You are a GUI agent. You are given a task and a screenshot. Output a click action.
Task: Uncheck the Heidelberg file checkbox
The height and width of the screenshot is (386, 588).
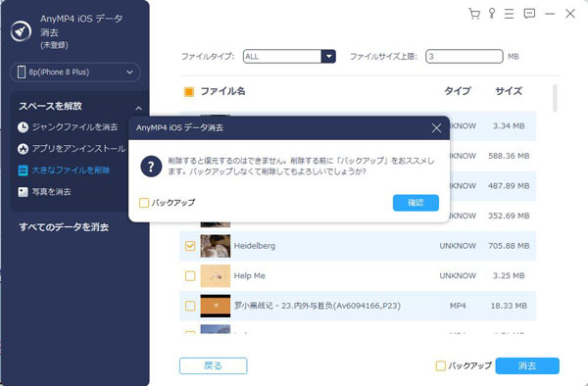pos(190,246)
